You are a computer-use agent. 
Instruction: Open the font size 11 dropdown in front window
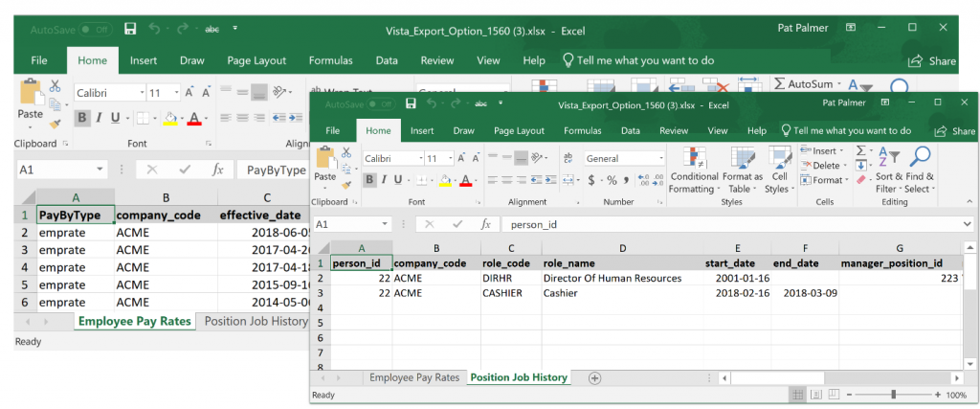pyautogui.click(x=449, y=159)
